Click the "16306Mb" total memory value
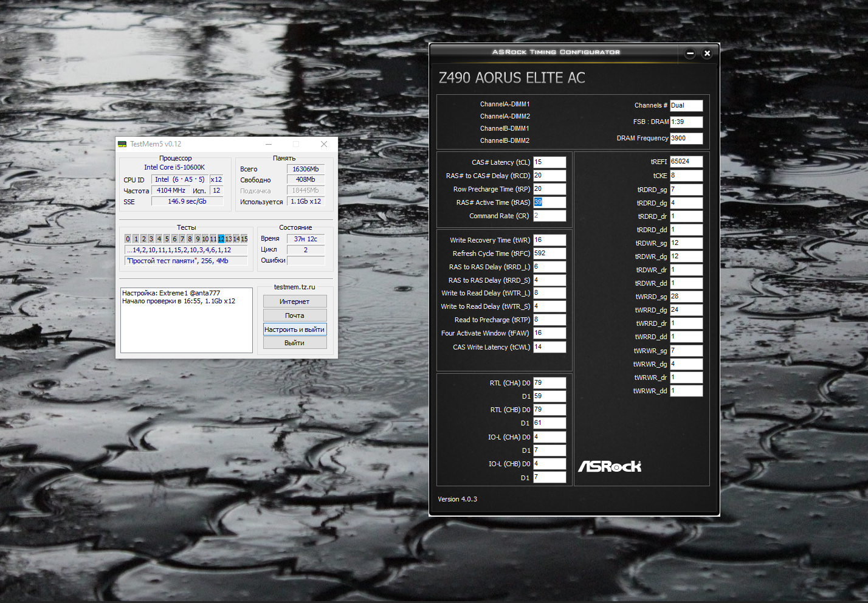 (x=306, y=169)
